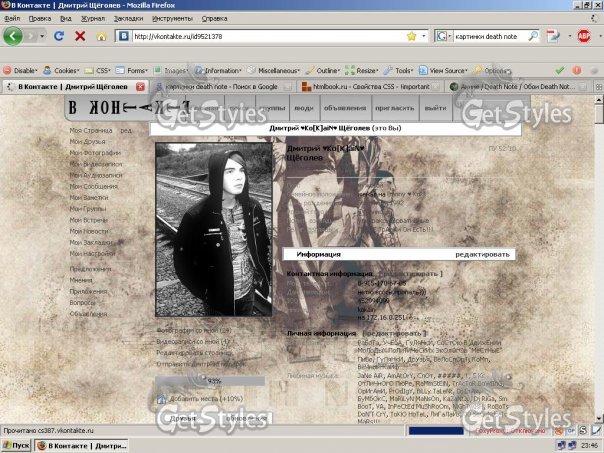This screenshot has height=453, width=604.
Task: Switch to the htmlbook.ru Свойства CSS tab
Action: [371, 87]
